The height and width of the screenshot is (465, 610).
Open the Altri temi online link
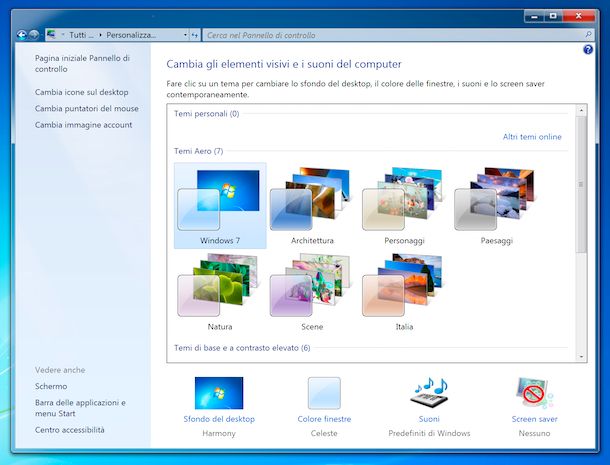point(532,137)
